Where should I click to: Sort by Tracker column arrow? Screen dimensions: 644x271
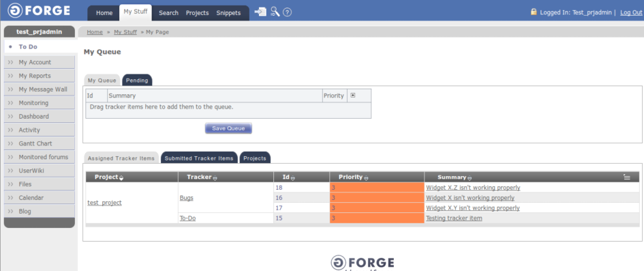[215, 177]
